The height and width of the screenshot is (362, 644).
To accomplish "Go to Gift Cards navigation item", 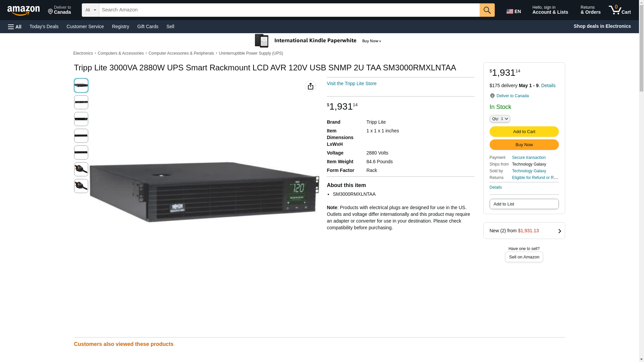I will [148, 26].
